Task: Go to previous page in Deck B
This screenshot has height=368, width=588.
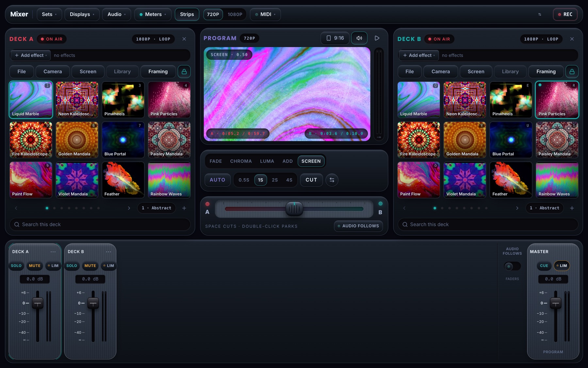Action: coord(404,208)
